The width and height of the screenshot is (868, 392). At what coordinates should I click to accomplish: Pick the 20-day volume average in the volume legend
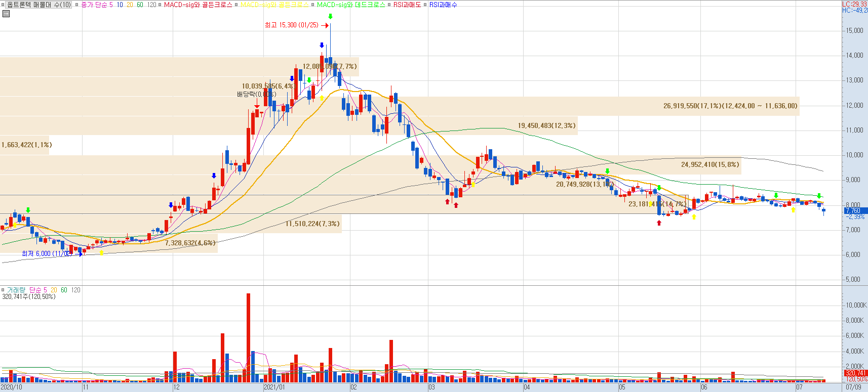pyautogui.click(x=54, y=290)
